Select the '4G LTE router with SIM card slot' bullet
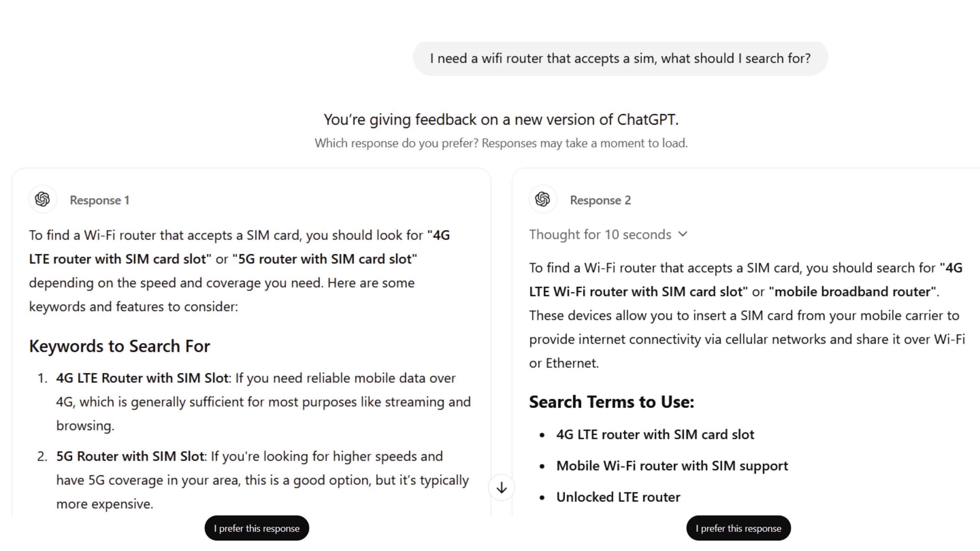This screenshot has height=551, width=980. coord(655,434)
